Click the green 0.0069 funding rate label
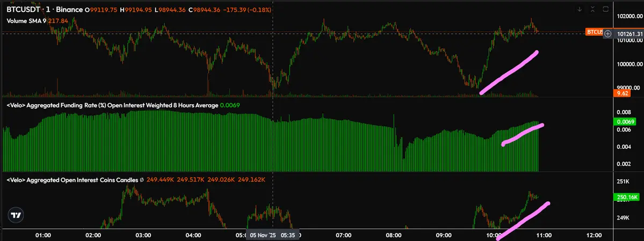The height and width of the screenshot is (241, 644). (x=624, y=121)
